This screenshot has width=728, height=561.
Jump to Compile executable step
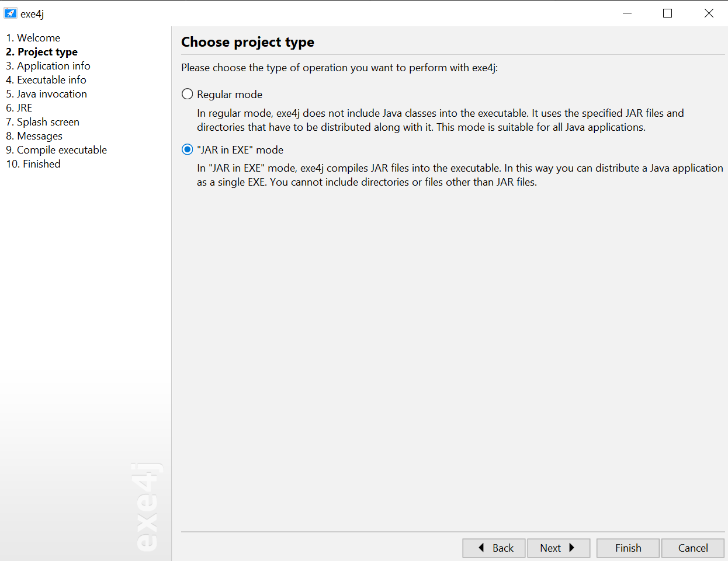pos(57,150)
